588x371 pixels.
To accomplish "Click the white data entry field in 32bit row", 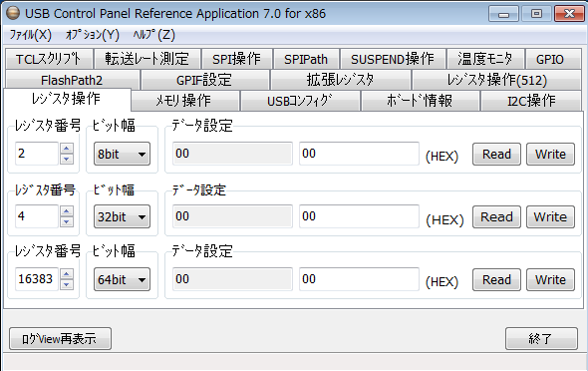I will pos(359,216).
